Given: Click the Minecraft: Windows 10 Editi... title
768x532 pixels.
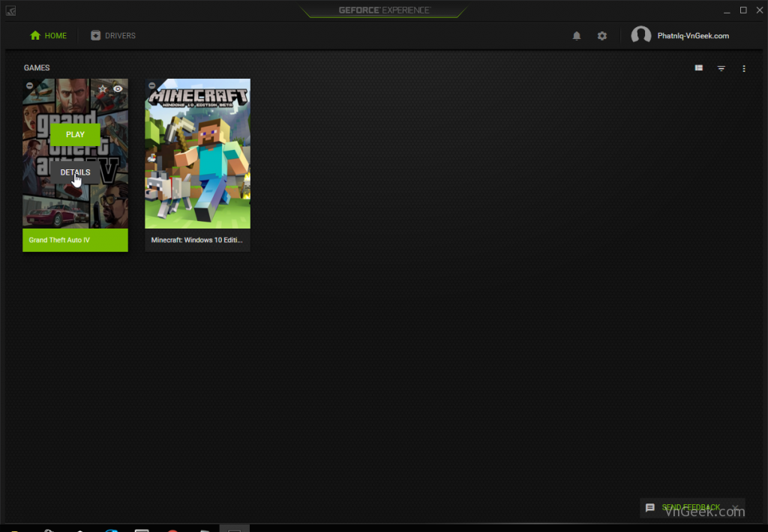Looking at the screenshot, I should [x=197, y=241].
